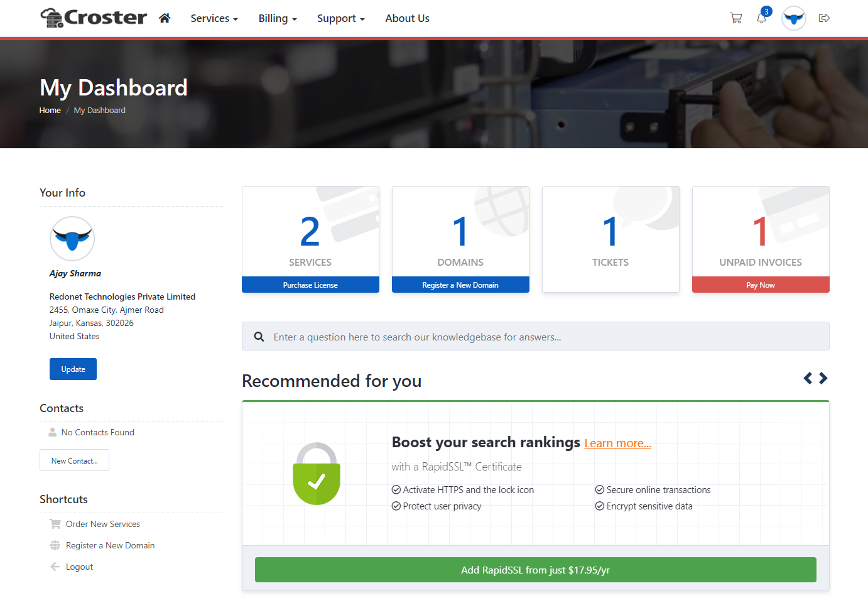The width and height of the screenshot is (868, 598).
Task: Click Purchase License under Services card
Action: 310,285
